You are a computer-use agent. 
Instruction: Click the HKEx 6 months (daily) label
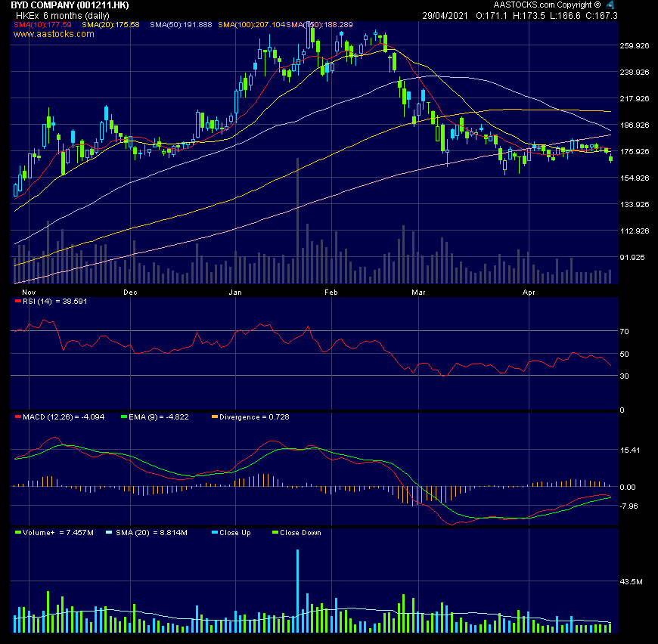click(63, 16)
